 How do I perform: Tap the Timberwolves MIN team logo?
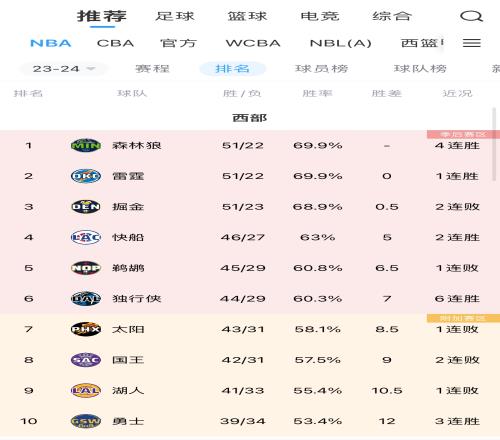(x=86, y=145)
